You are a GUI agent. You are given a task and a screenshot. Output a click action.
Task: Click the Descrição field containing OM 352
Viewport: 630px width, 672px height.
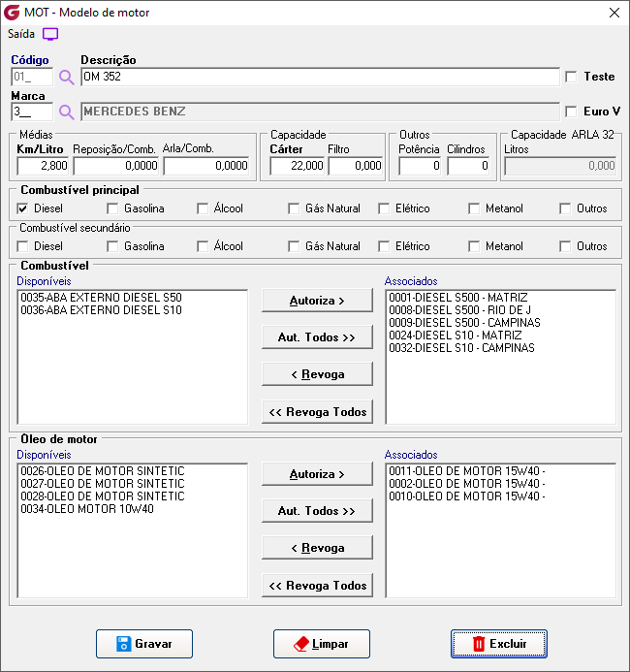321,77
